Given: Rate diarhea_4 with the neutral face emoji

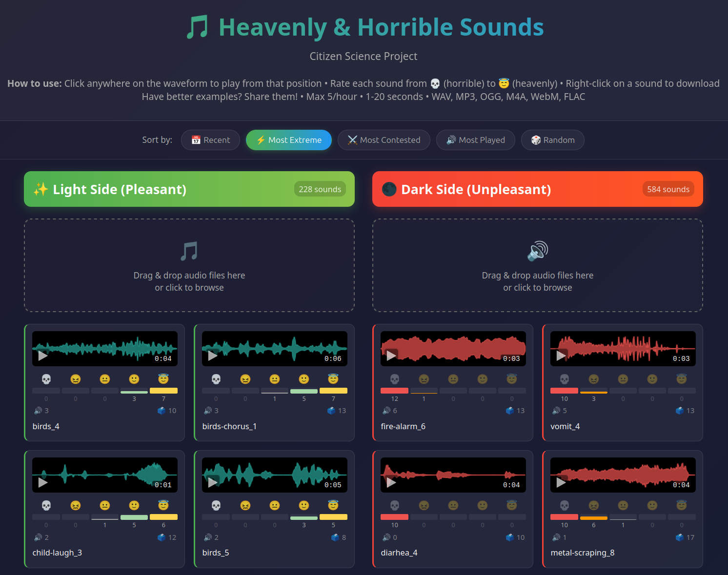Looking at the screenshot, I should (x=453, y=505).
